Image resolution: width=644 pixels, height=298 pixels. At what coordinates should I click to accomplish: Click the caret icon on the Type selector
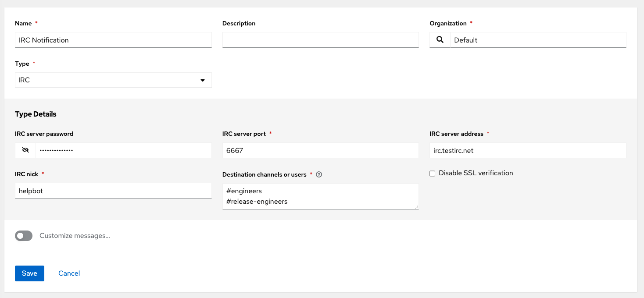tap(203, 80)
